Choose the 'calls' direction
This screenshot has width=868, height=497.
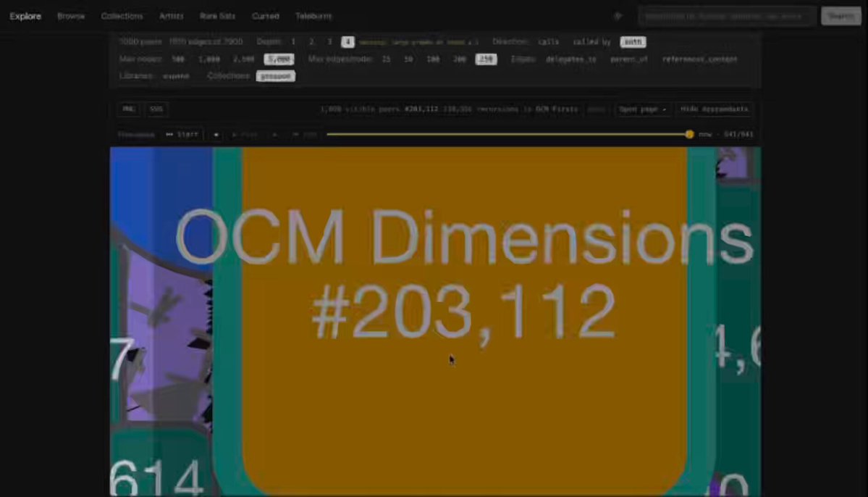pyautogui.click(x=549, y=42)
